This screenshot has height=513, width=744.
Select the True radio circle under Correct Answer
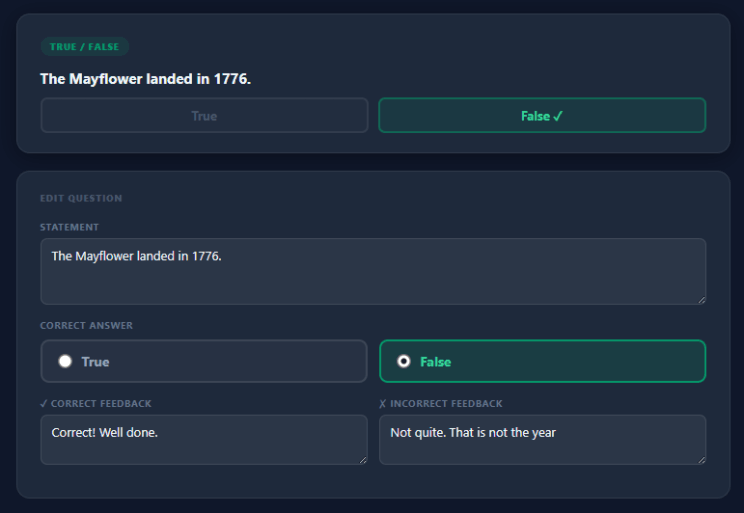coord(66,362)
